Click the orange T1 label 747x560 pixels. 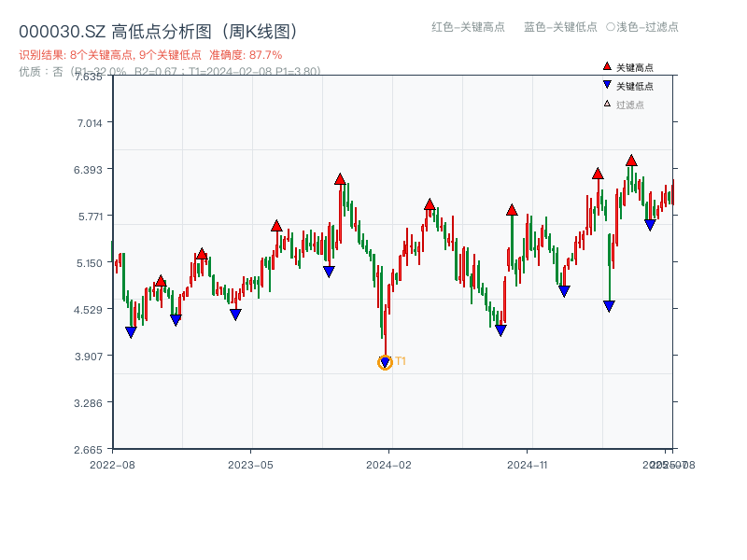pos(401,361)
